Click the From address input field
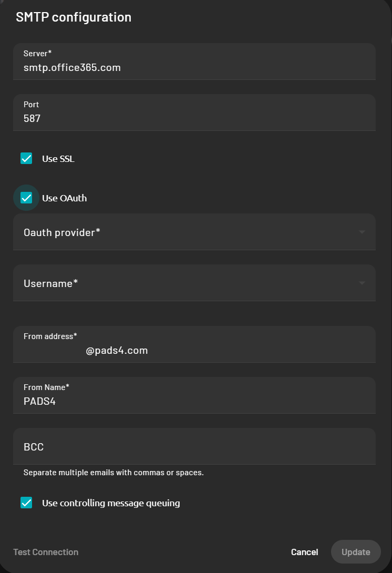The width and height of the screenshot is (392, 573). tap(194, 344)
